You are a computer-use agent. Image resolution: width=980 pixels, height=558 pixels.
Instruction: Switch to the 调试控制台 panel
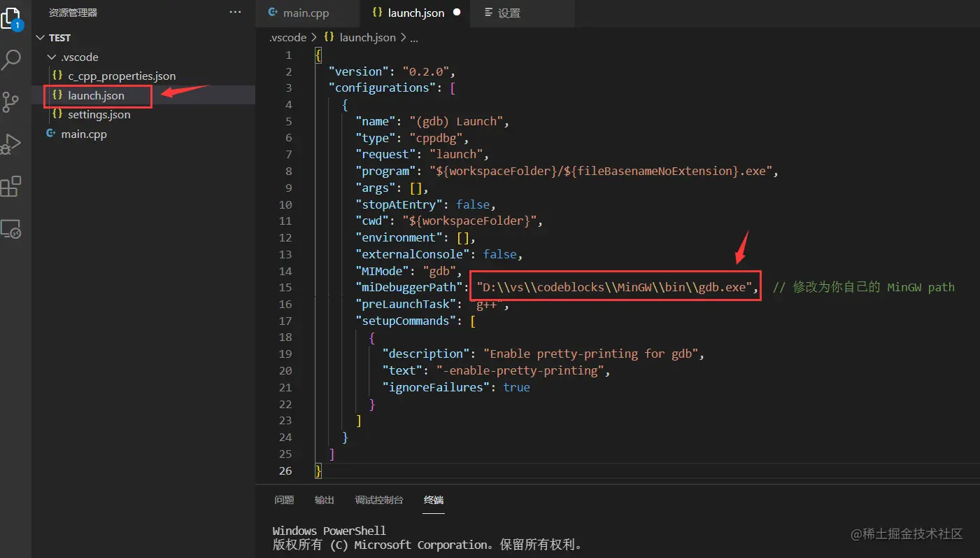point(379,500)
